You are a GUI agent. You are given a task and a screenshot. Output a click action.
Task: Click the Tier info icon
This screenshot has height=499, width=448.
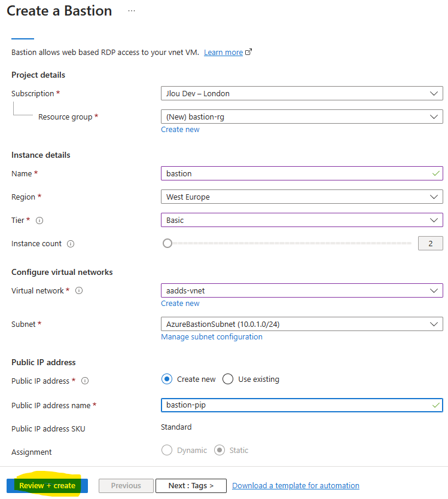pos(39,221)
